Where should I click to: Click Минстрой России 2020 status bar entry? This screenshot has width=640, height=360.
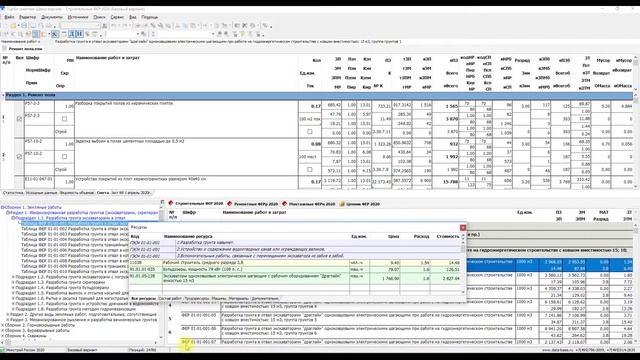coord(25,350)
